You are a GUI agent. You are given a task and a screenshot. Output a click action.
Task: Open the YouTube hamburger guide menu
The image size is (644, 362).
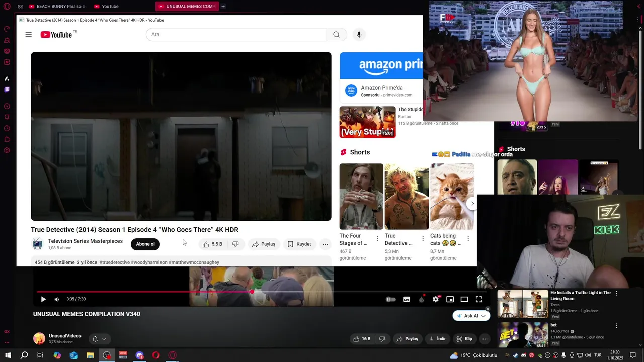point(29,34)
